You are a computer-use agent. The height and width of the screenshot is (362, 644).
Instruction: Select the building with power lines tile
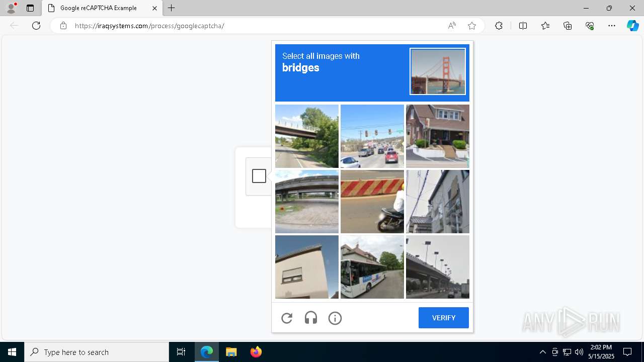[438, 202]
